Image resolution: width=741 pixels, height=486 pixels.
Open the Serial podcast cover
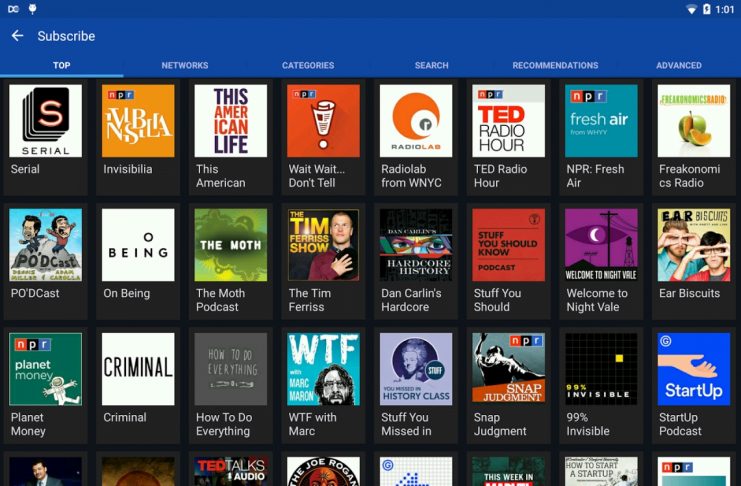(45, 121)
